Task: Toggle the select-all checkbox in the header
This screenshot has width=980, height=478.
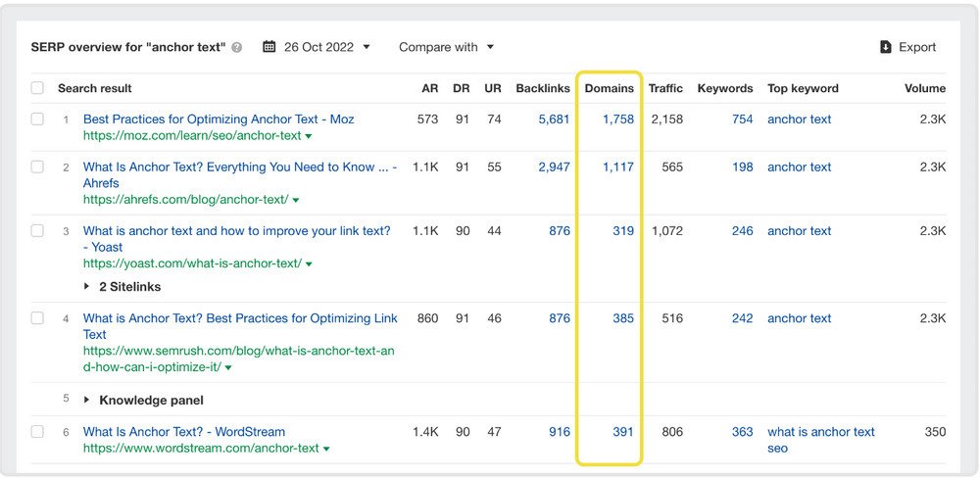Action: 37,88
